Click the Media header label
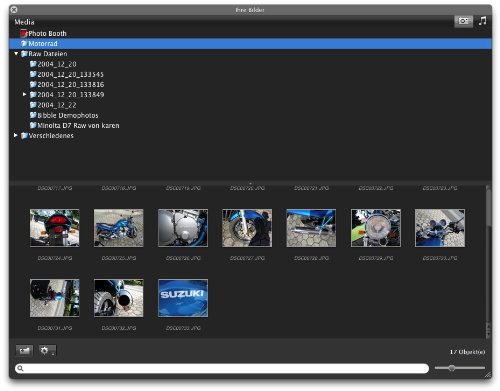This screenshot has height=391, width=500. [x=24, y=22]
